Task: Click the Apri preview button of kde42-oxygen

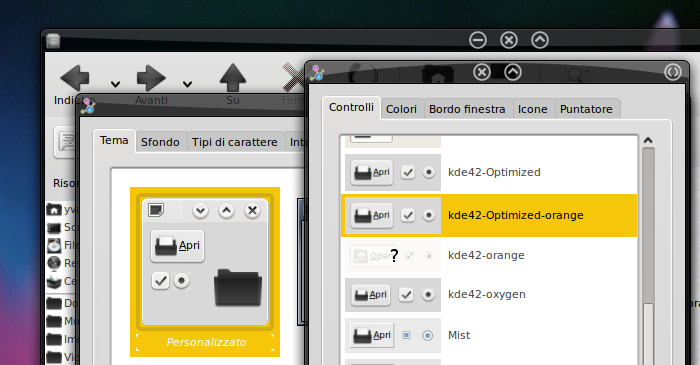Action: click(371, 294)
